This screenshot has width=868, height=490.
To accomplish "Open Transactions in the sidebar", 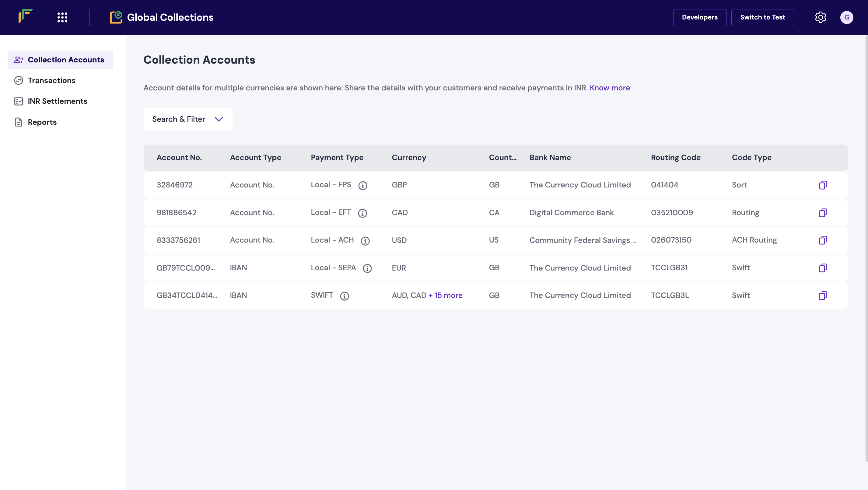I will (51, 81).
